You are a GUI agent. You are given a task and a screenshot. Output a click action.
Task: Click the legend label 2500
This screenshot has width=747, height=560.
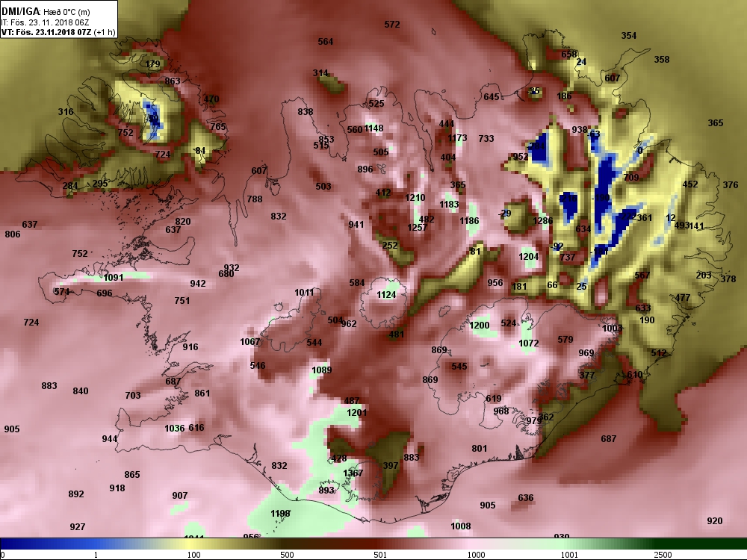[663, 555]
